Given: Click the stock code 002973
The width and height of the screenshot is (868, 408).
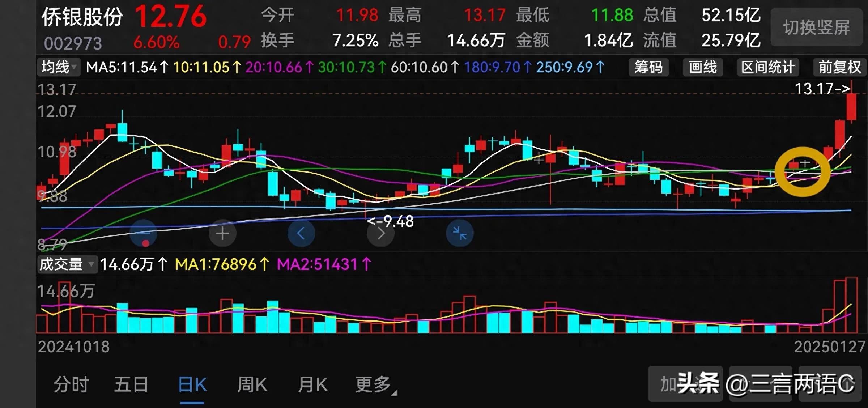Looking at the screenshot, I should [x=73, y=44].
